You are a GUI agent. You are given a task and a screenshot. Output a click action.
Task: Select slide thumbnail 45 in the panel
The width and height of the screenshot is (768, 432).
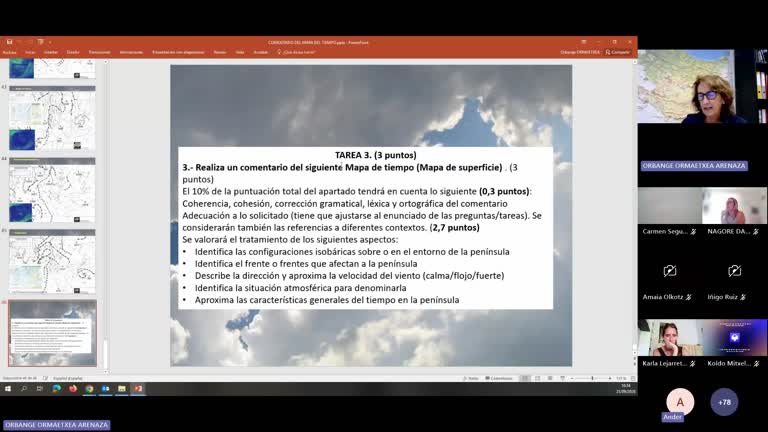pos(52,262)
